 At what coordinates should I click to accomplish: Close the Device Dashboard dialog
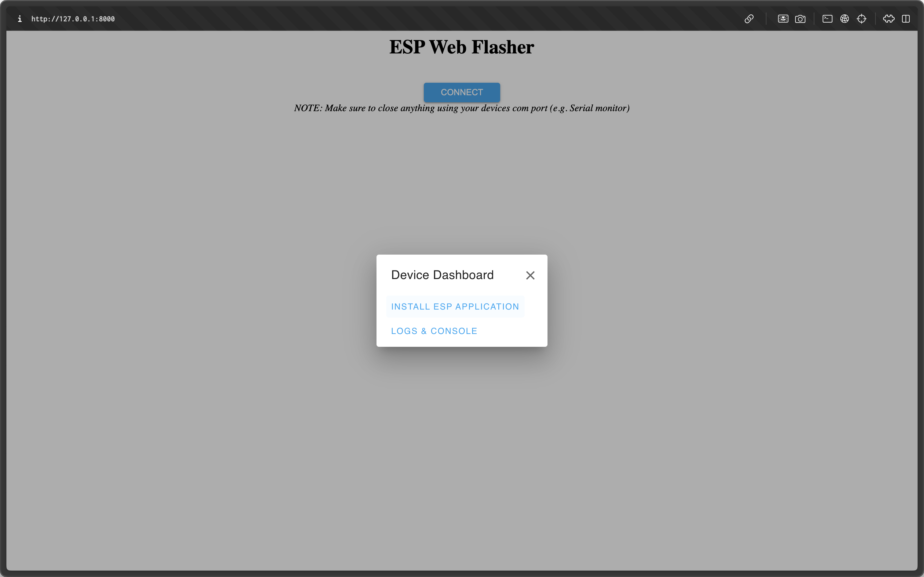530,275
